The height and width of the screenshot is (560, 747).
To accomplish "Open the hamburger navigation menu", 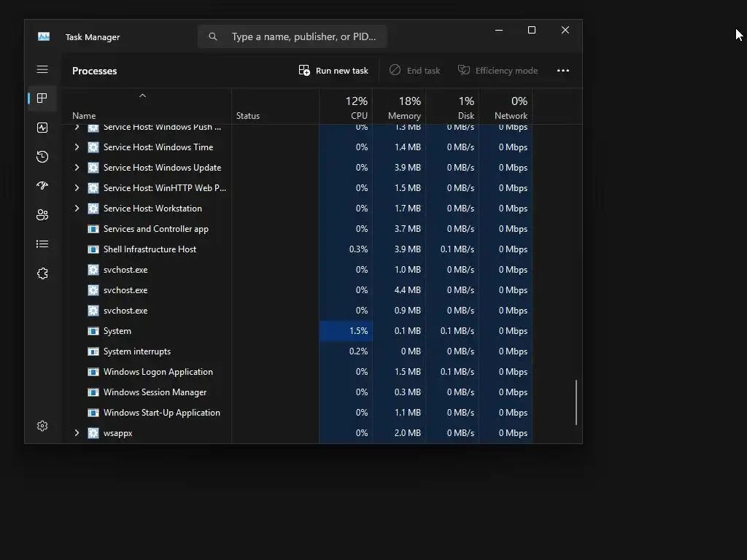I will pos(42,69).
